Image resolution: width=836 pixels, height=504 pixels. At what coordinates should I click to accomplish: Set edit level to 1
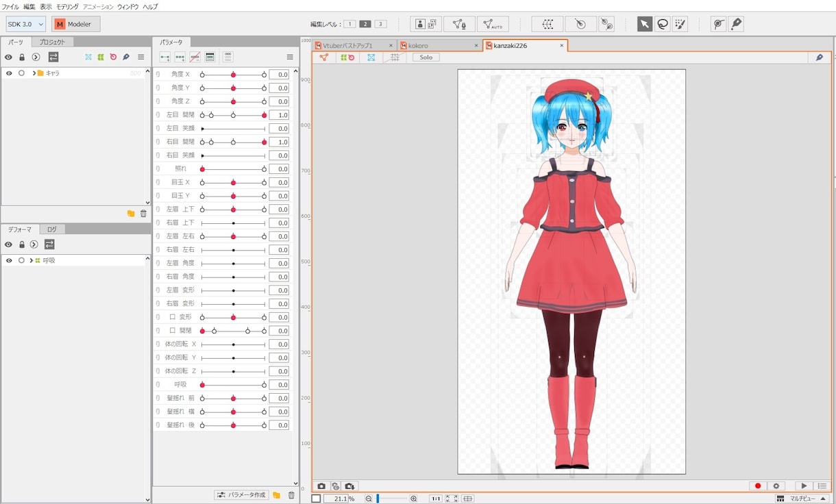click(x=349, y=24)
